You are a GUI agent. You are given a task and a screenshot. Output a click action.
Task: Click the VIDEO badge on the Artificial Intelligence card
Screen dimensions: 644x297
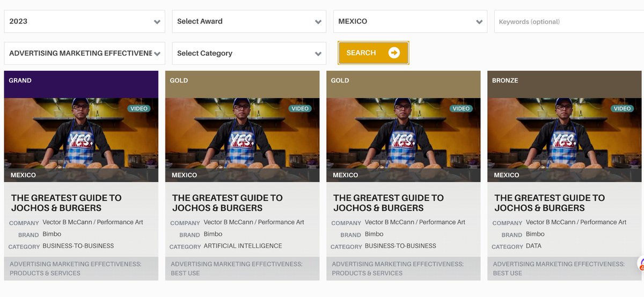coord(300,108)
